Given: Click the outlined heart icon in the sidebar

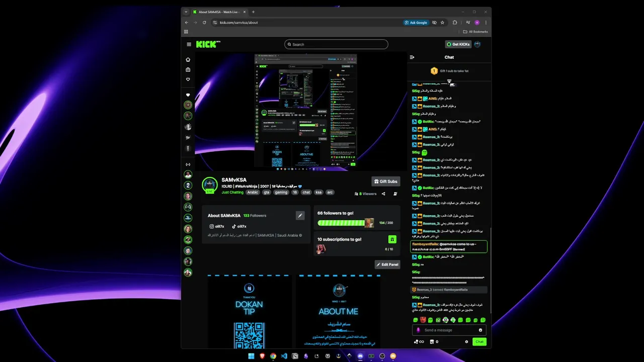Looking at the screenshot, I should pyautogui.click(x=188, y=79).
